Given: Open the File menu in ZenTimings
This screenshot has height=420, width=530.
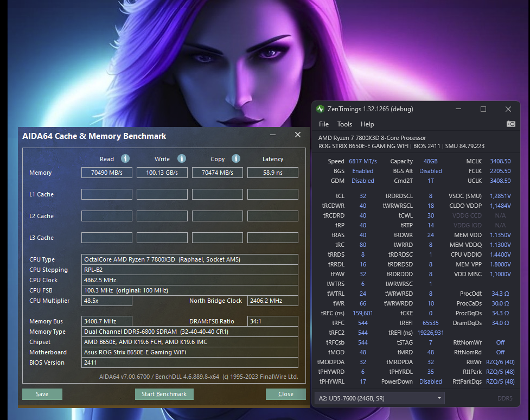Looking at the screenshot, I should (x=324, y=124).
